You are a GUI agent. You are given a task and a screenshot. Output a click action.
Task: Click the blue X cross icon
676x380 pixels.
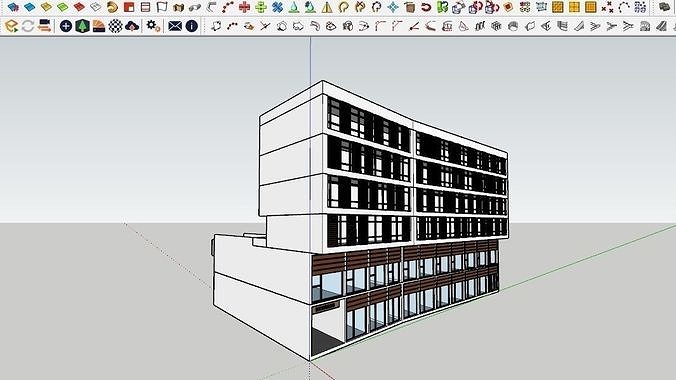coord(277,7)
